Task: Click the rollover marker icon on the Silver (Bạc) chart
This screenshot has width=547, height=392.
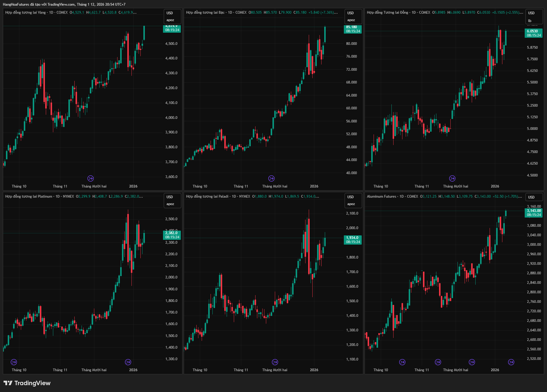Action: (271, 178)
